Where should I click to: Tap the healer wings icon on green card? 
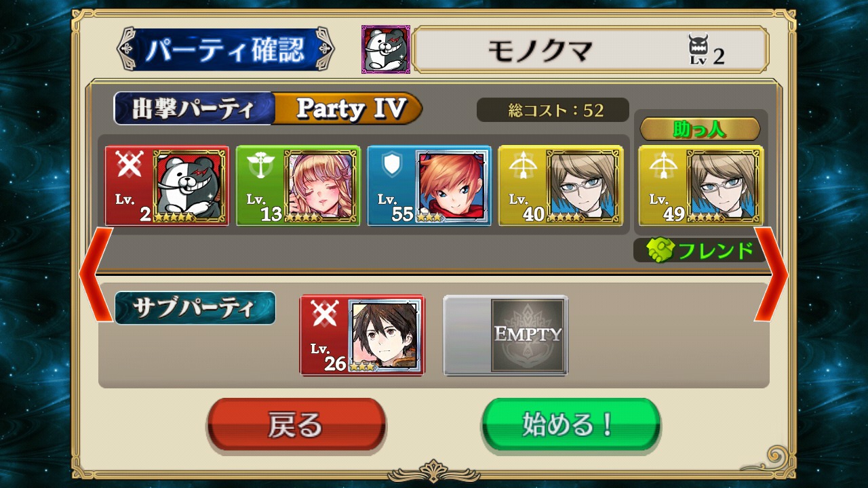260,164
